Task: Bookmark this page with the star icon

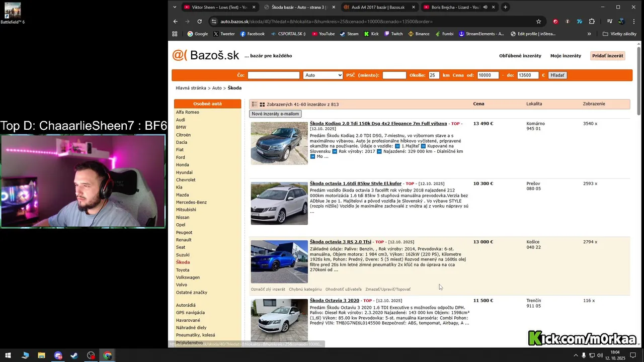Action: click(x=539, y=22)
